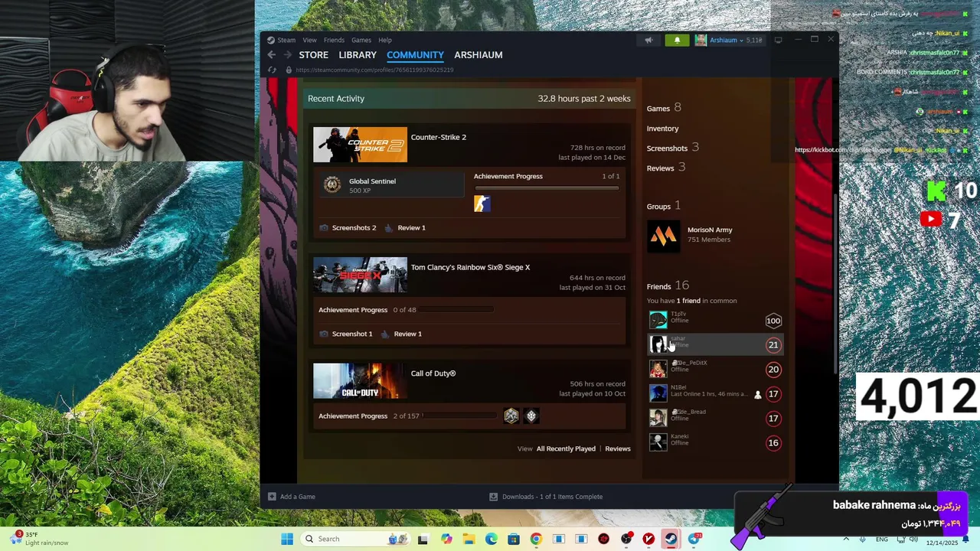Open Telegram from the taskbar
Image resolution: width=980 pixels, height=551 pixels.
point(694,539)
